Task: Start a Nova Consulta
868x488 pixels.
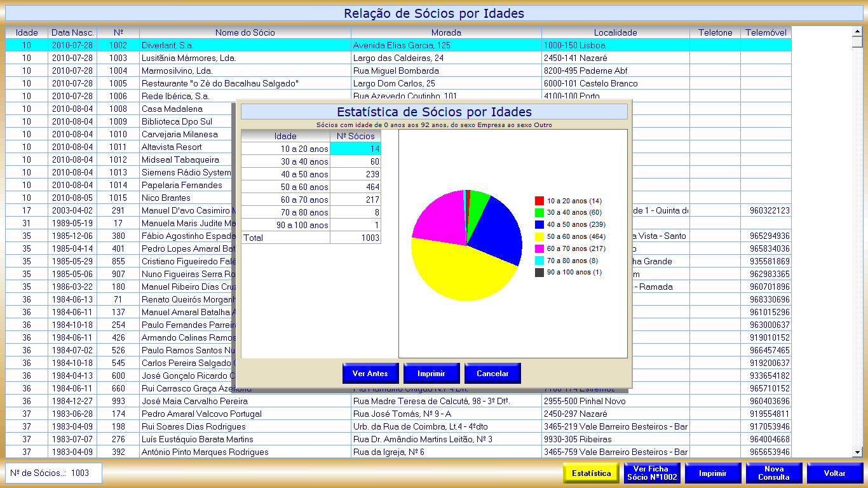Action: coord(773,473)
